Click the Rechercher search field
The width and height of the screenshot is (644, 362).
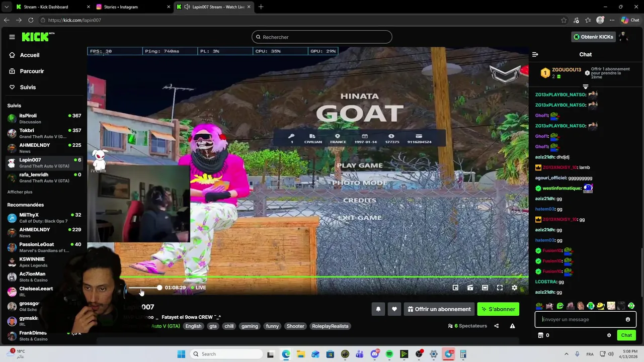point(322,37)
